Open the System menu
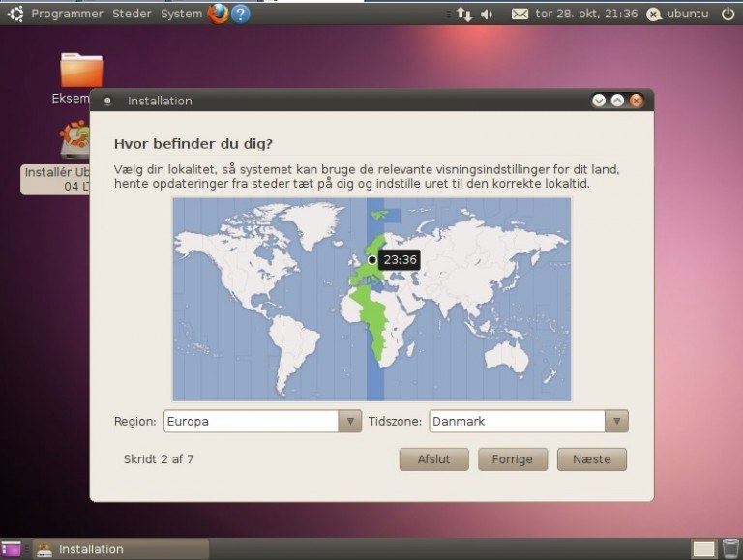Viewport: 743px width, 560px height. click(181, 14)
